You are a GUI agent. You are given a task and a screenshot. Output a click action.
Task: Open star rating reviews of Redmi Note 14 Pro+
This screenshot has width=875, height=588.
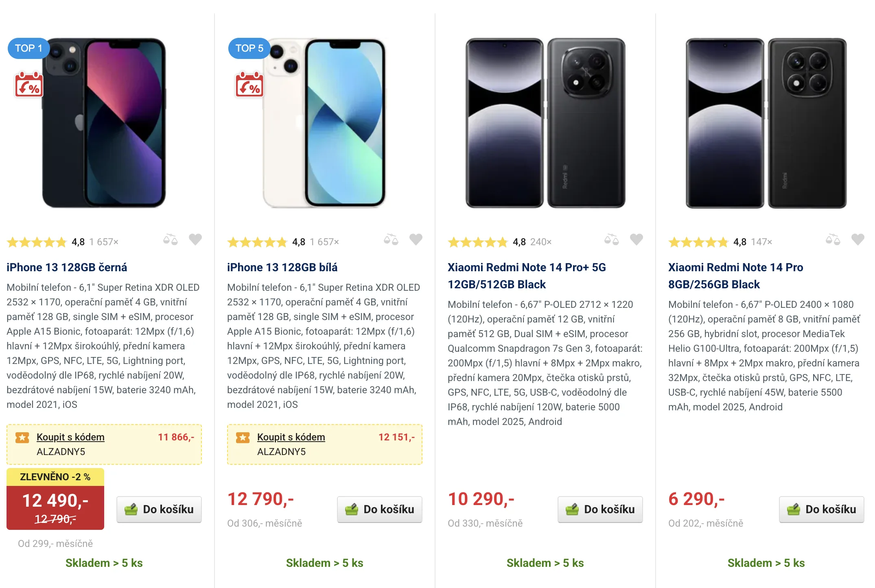(x=478, y=242)
